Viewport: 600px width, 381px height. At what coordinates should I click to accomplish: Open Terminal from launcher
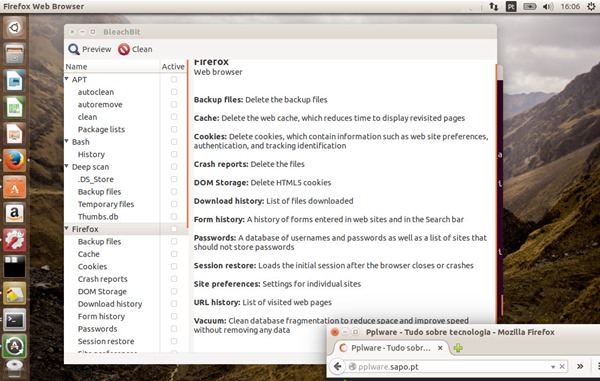(15, 320)
